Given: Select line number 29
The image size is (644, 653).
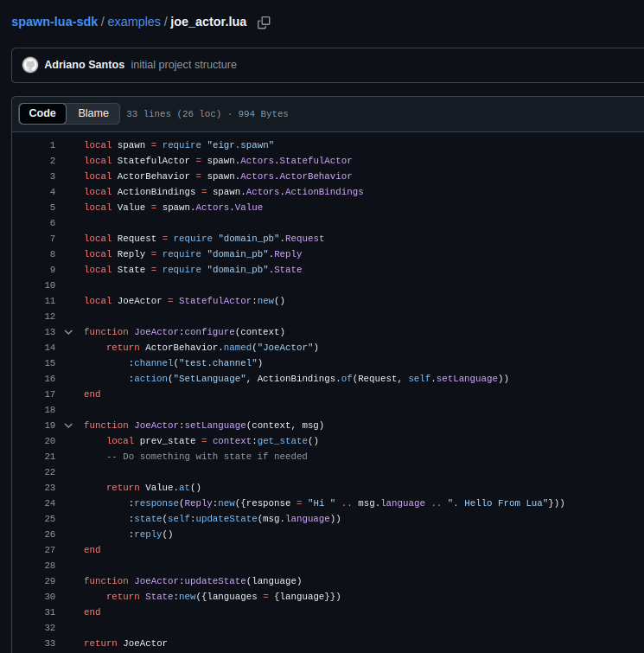Looking at the screenshot, I should pos(50,581).
